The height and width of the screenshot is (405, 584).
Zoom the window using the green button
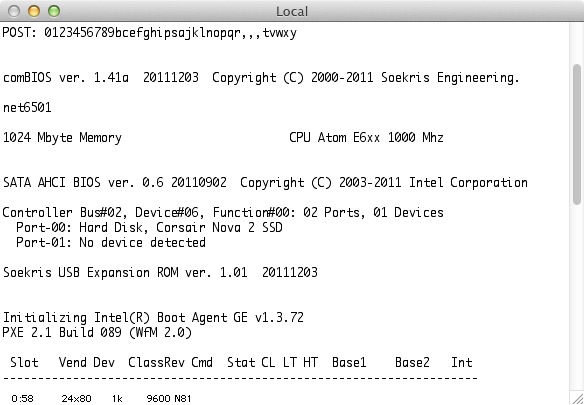click(x=54, y=11)
